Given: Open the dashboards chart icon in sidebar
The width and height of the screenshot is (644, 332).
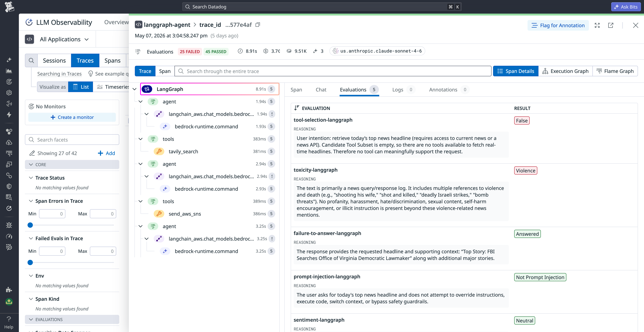Looking at the screenshot, I should (x=9, y=71).
